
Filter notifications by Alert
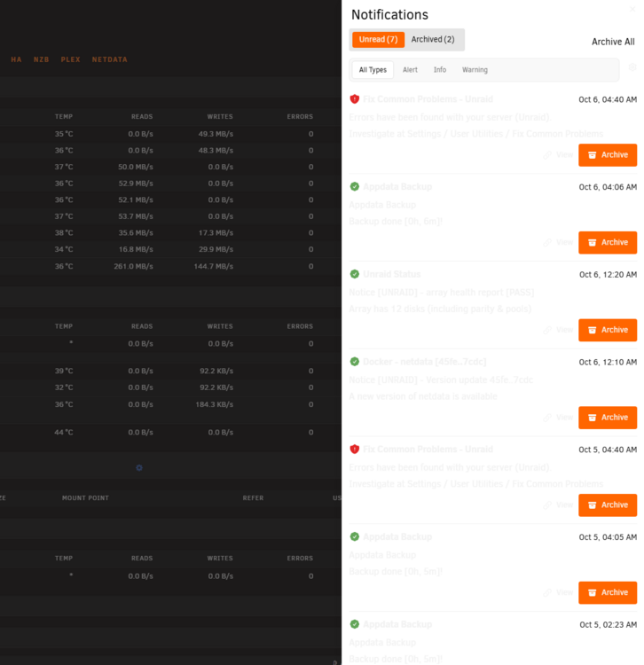[410, 70]
